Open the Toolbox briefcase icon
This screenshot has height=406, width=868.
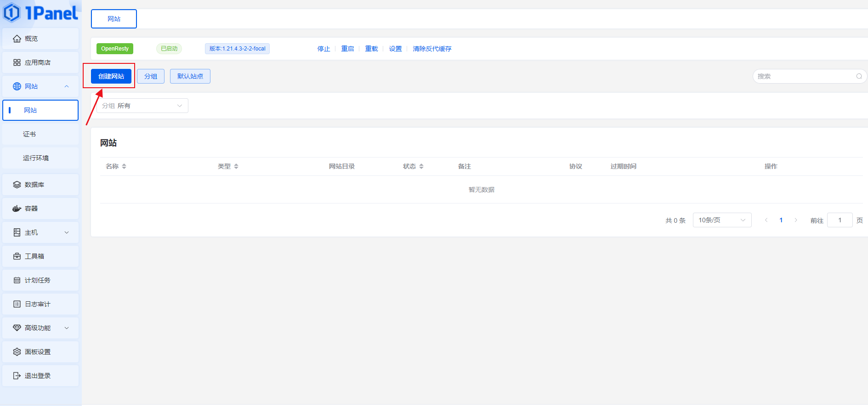click(x=17, y=256)
